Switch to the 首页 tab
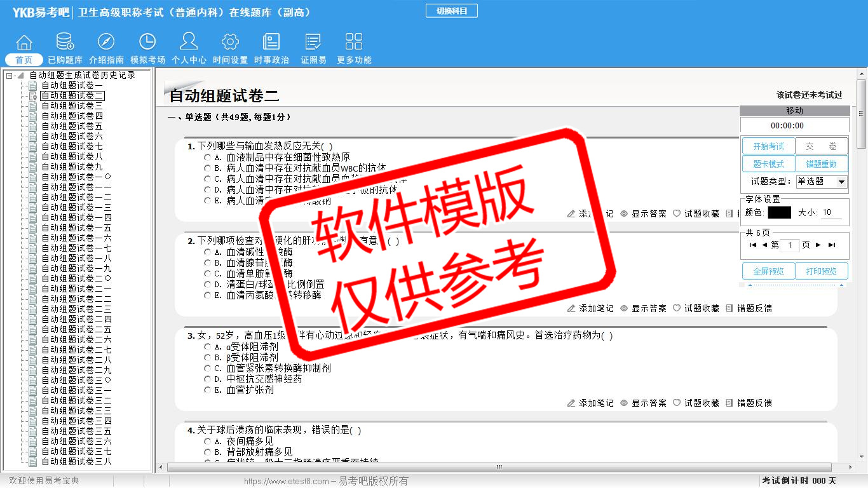 [24, 60]
